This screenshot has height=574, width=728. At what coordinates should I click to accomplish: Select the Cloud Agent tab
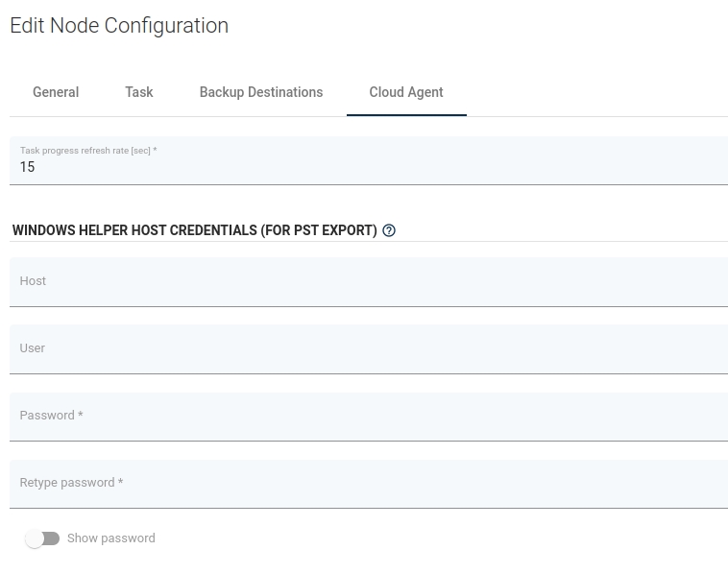406,92
